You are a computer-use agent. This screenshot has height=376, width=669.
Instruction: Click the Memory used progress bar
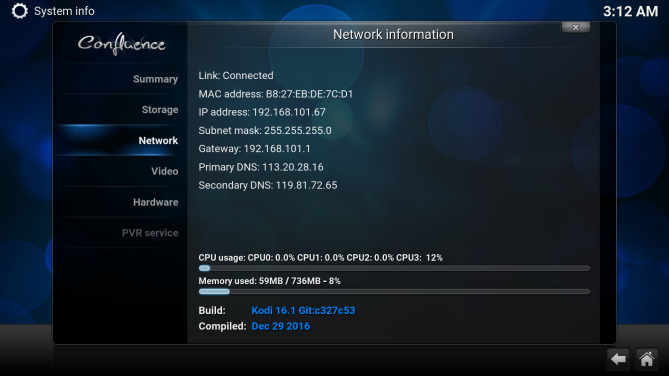click(394, 292)
